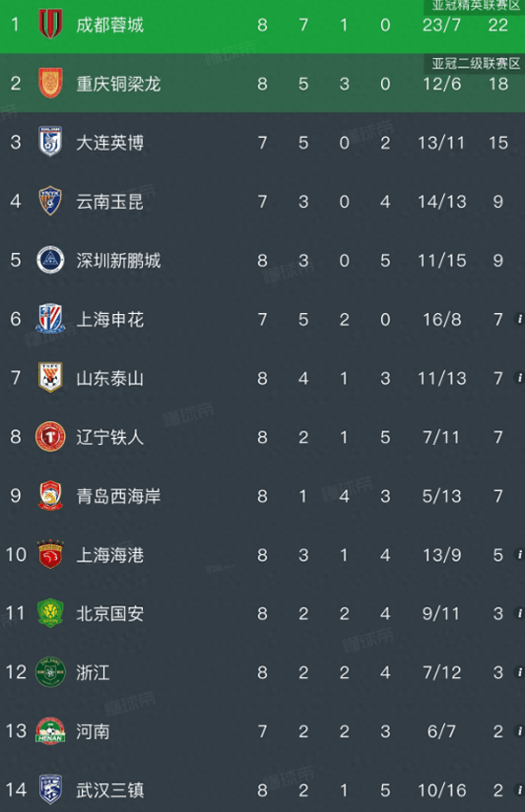The width and height of the screenshot is (525, 812).
Task: Click the 亚冠二级联赛区 label
Action: (475, 64)
